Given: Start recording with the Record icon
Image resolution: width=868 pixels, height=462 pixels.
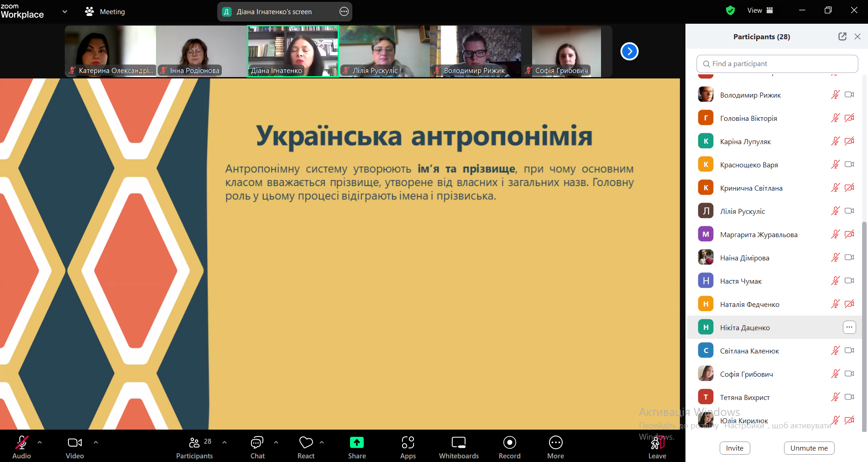Looking at the screenshot, I should click(x=509, y=443).
